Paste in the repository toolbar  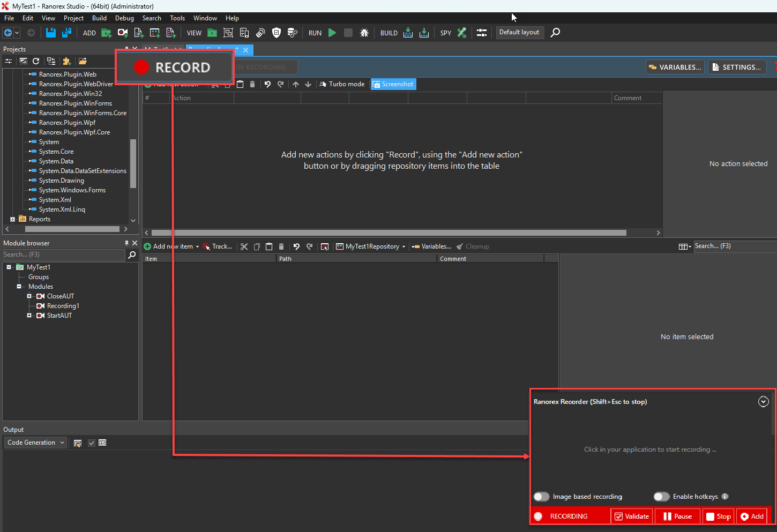point(269,246)
